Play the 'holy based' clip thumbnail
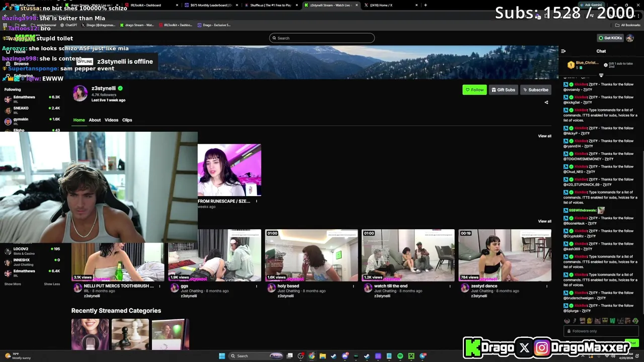This screenshot has height=362, width=644. click(311, 255)
